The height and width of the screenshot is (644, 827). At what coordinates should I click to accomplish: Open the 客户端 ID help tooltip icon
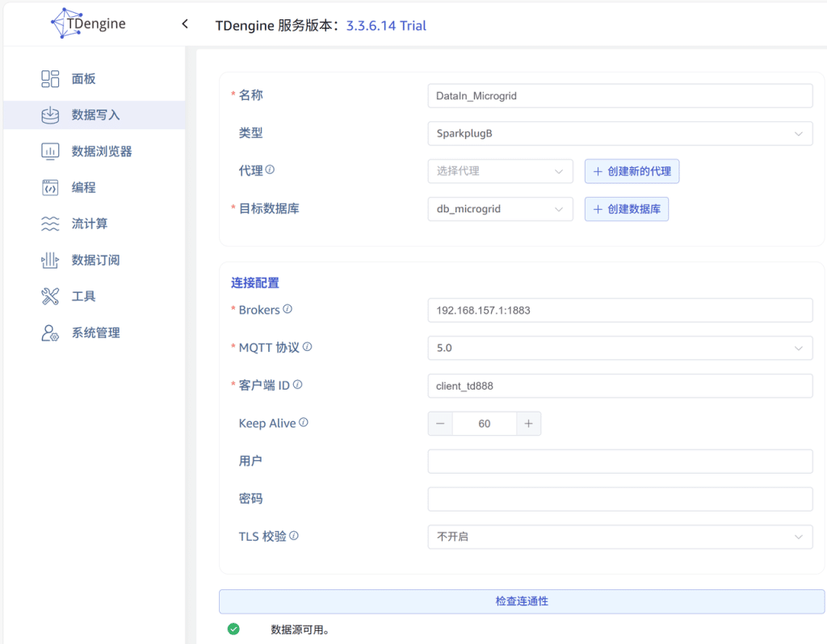(299, 385)
